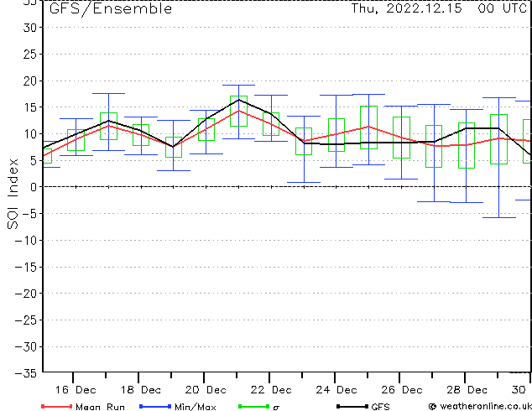Click the red Mean Run legend line
This screenshot has width=532, height=411.
57,406
